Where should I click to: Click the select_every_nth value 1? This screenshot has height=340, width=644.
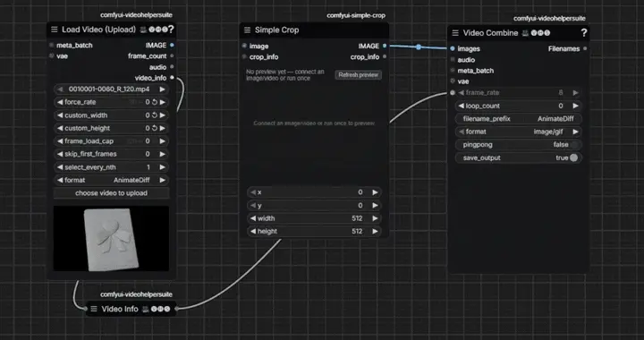click(x=148, y=167)
